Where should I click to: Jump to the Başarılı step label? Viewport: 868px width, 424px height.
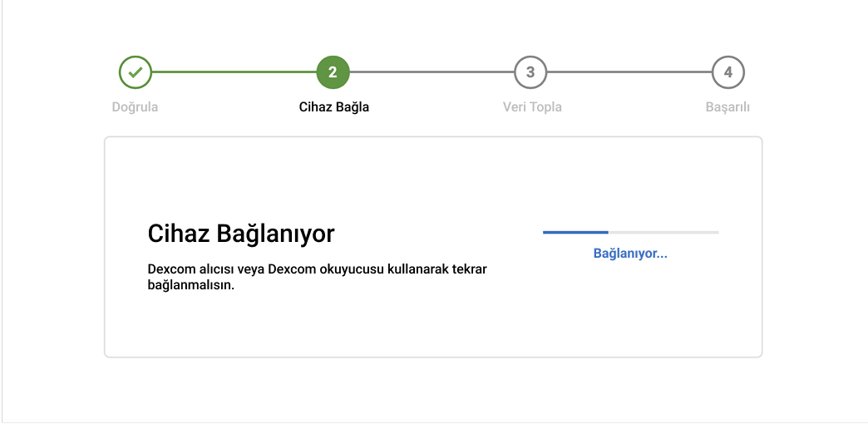[727, 107]
